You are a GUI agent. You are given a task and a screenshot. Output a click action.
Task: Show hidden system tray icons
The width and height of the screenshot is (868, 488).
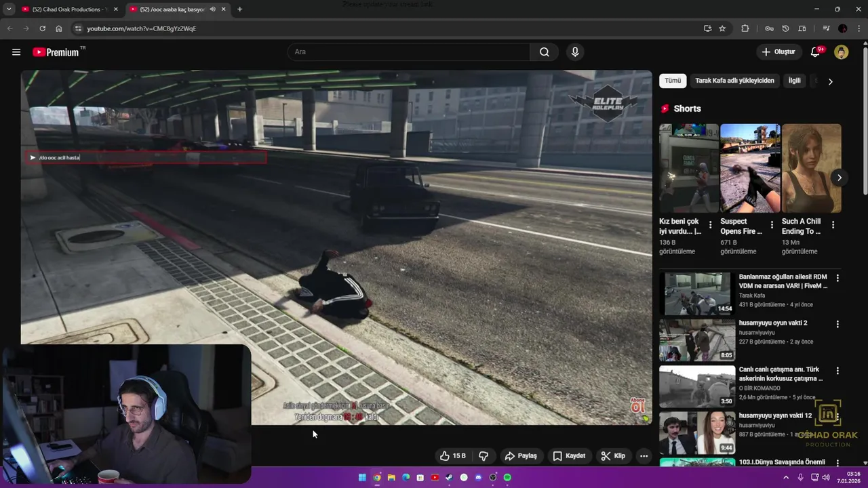click(x=786, y=477)
